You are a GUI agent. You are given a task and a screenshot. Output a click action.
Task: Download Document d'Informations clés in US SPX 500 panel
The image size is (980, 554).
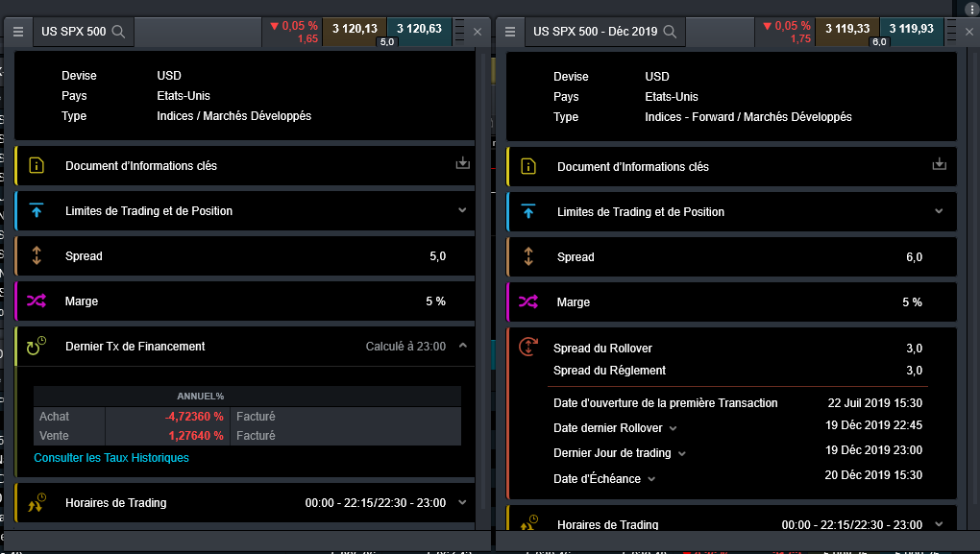(462, 163)
